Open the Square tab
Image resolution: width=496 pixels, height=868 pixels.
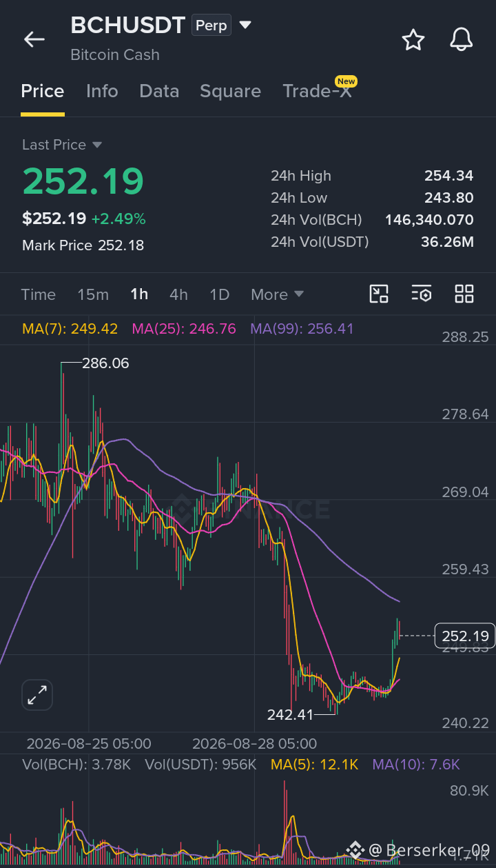[x=230, y=91]
